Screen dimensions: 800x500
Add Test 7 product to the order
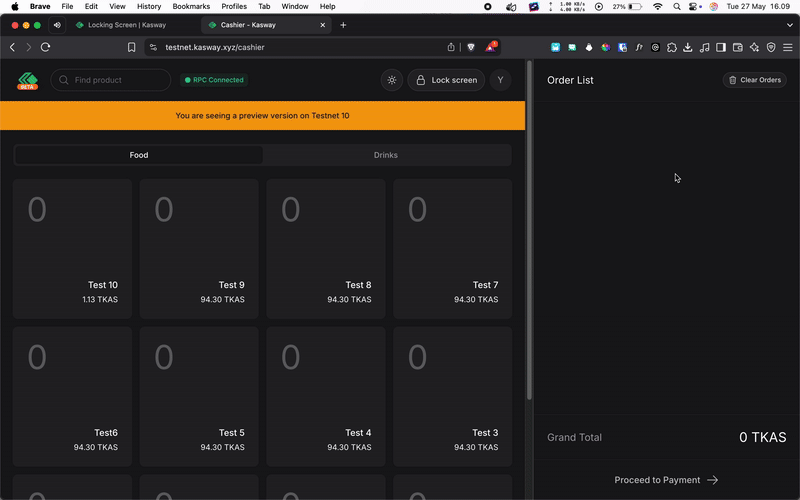(x=453, y=249)
